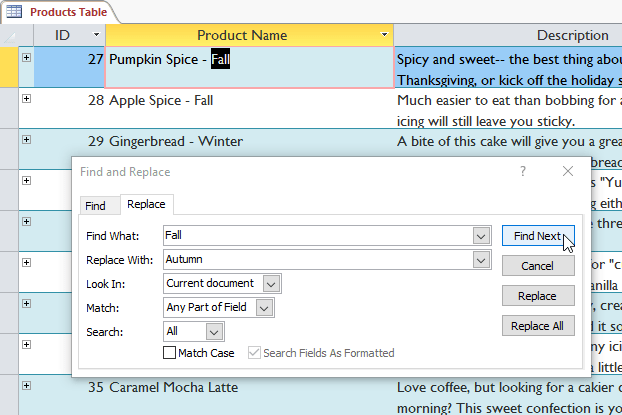Image resolution: width=622 pixels, height=415 pixels.
Task: Open the Match options dropdown
Action: (264, 308)
